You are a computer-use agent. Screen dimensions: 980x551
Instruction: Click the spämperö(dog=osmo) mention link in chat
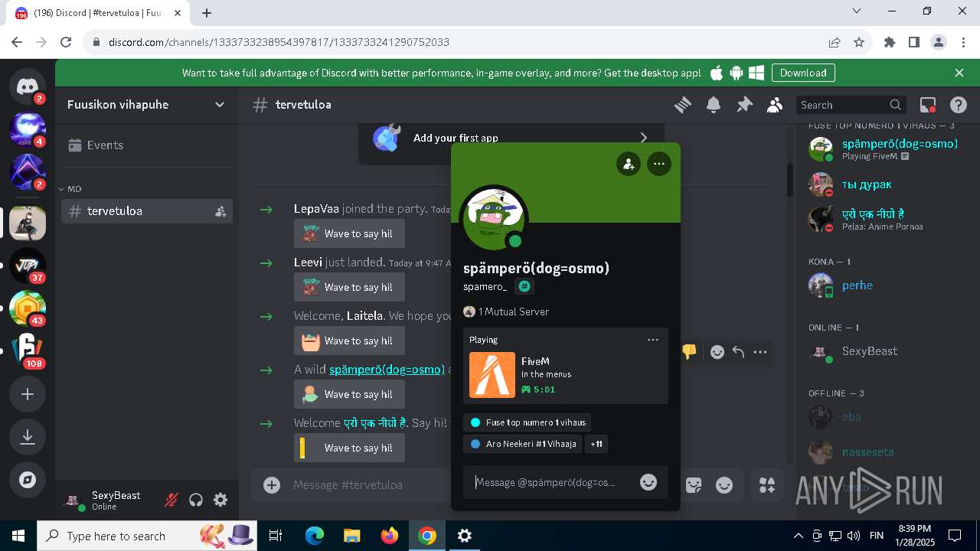tap(387, 370)
